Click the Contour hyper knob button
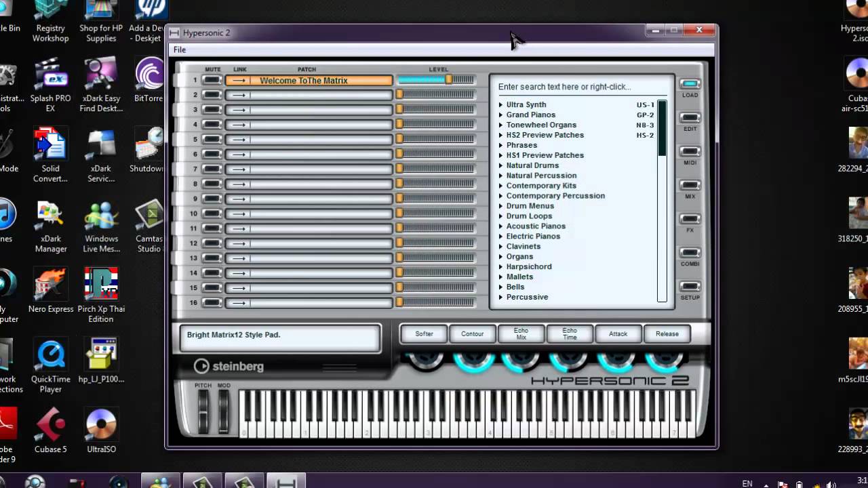 pyautogui.click(x=473, y=333)
